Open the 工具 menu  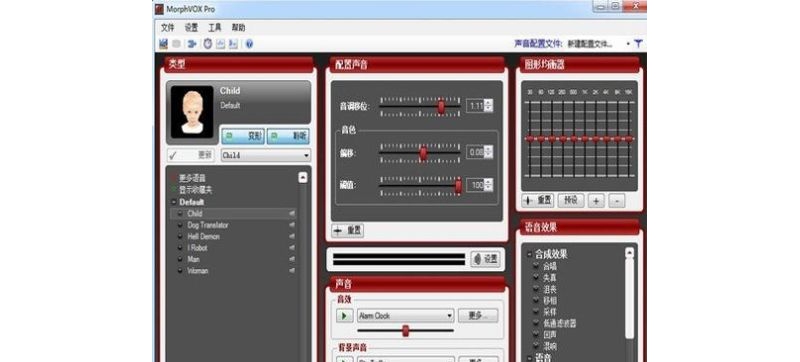click(x=215, y=28)
